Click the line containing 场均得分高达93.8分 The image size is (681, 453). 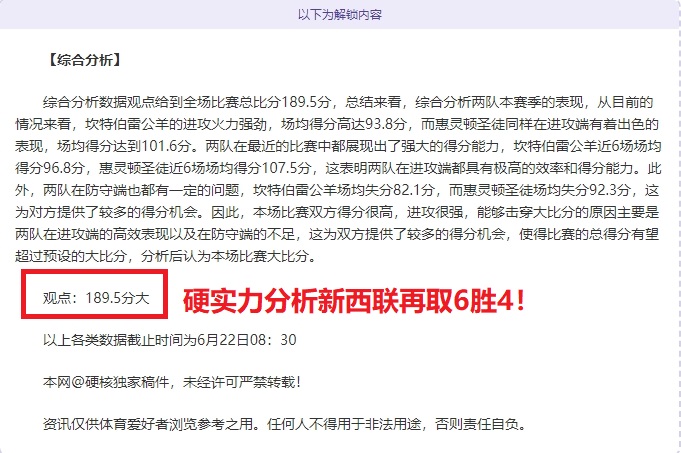click(337, 124)
